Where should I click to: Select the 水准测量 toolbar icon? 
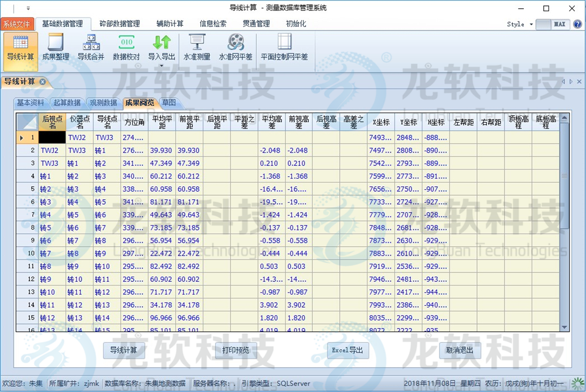[197, 50]
